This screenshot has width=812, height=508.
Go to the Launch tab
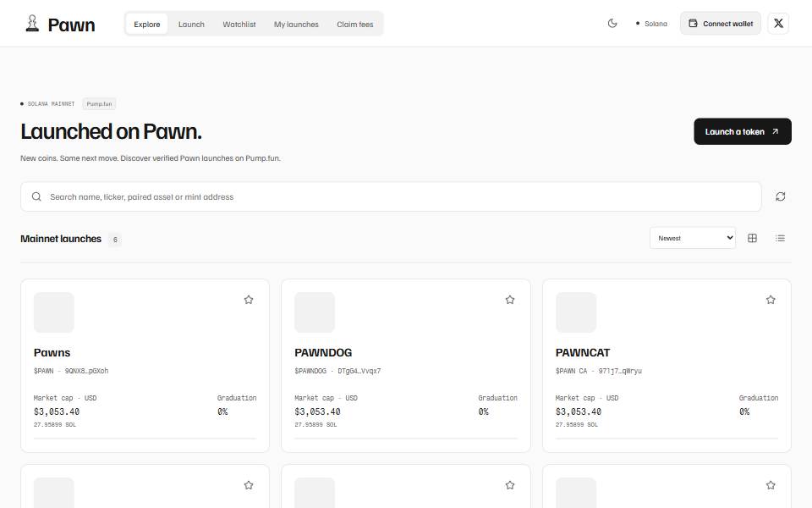click(191, 24)
